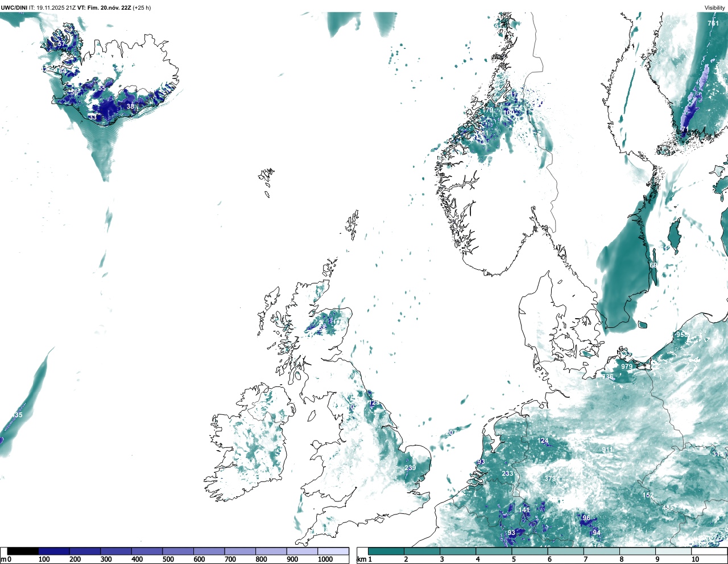Image resolution: width=728 pixels, height=564 pixels.
Task: Click the '10' tick label on km scale
Action: (694, 559)
